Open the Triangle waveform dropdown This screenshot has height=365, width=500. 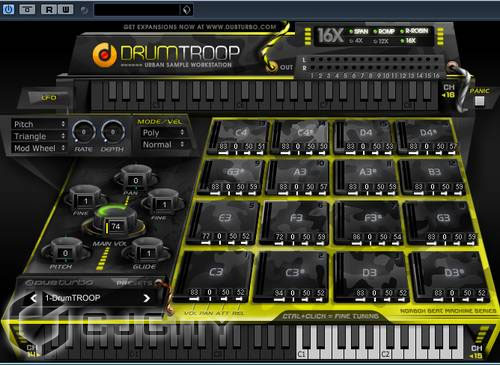[39, 136]
